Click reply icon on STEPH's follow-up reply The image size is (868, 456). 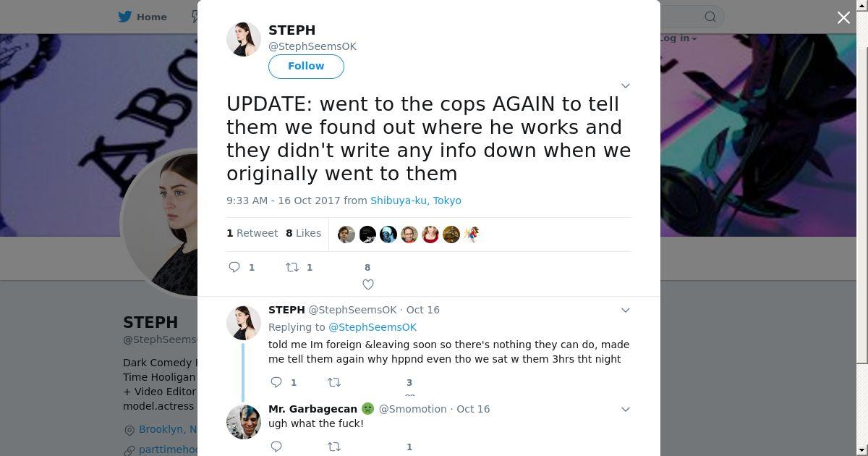click(276, 382)
